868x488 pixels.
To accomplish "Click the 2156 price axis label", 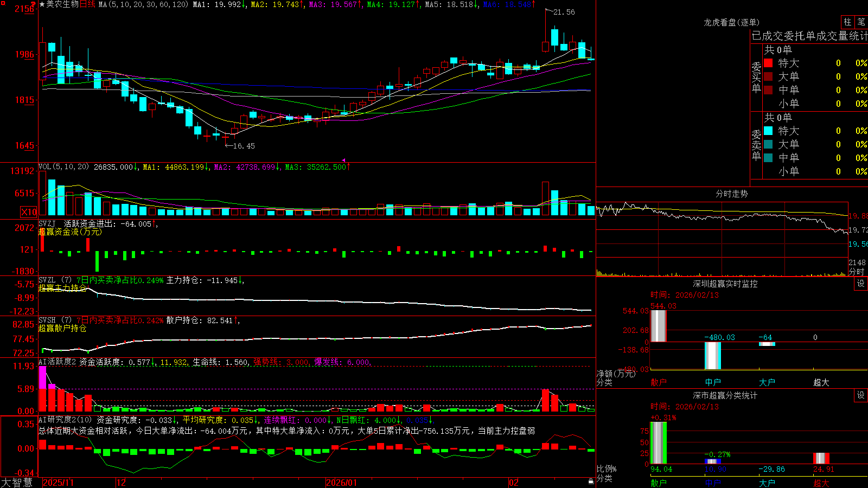I will (x=24, y=9).
